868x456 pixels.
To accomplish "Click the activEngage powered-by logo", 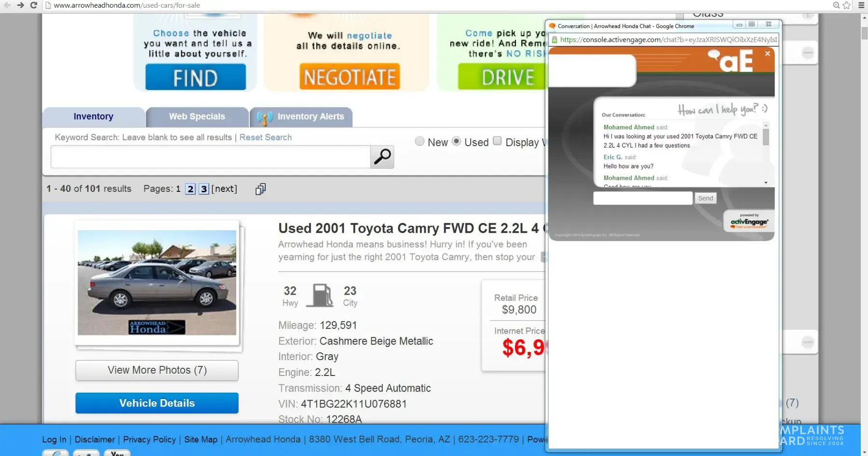I will click(x=749, y=221).
